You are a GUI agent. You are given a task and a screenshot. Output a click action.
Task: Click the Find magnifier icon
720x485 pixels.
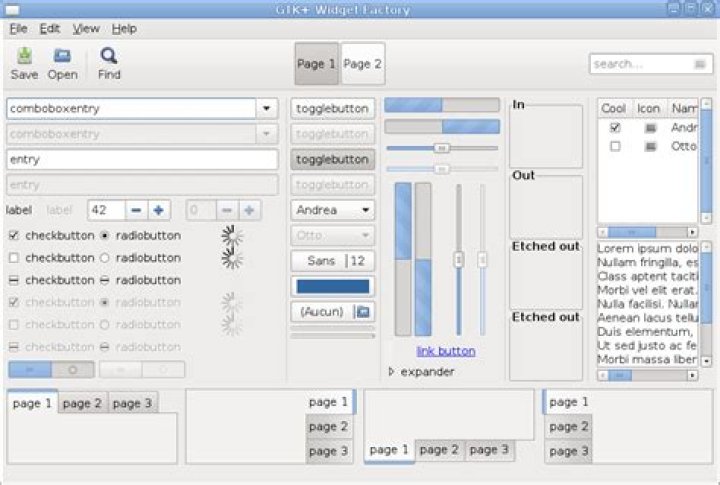point(109,56)
